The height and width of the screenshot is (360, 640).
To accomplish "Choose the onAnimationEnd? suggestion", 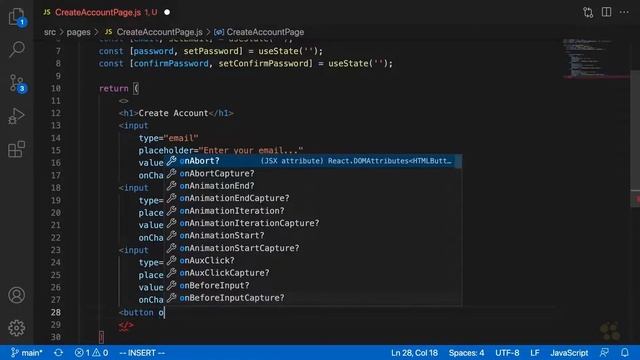I will 313,186.
